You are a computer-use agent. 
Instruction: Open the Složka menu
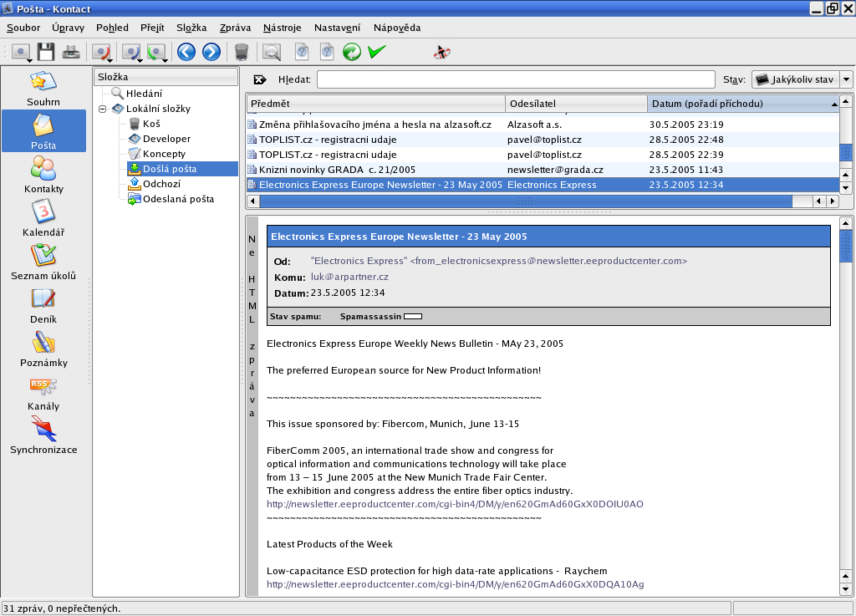(191, 28)
